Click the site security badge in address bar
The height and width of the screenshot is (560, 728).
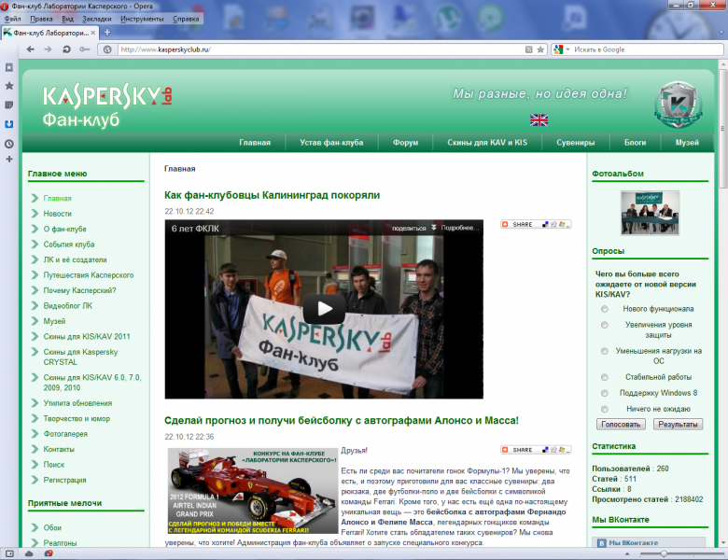(107, 49)
